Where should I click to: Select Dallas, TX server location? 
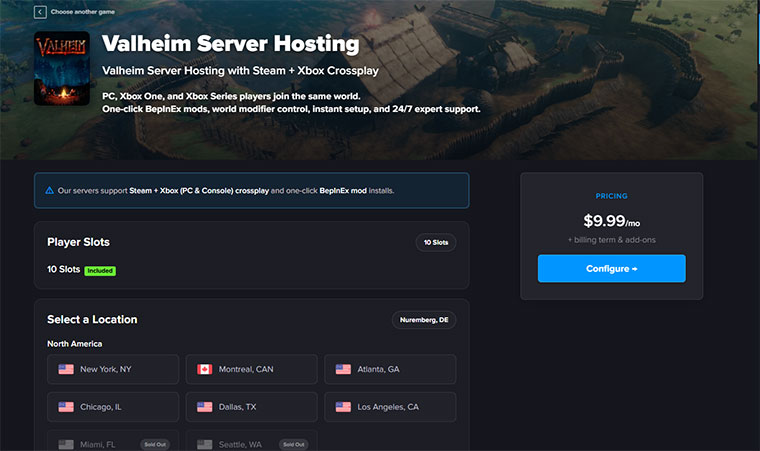[252, 407]
